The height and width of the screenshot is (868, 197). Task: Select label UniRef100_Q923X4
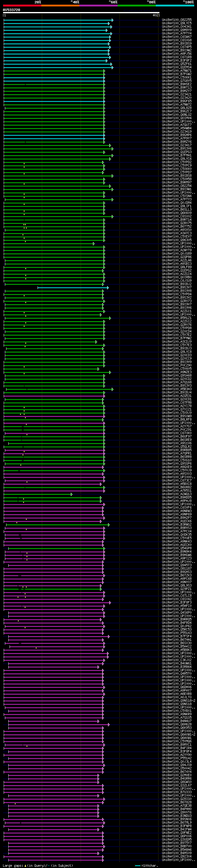pos(177,856)
